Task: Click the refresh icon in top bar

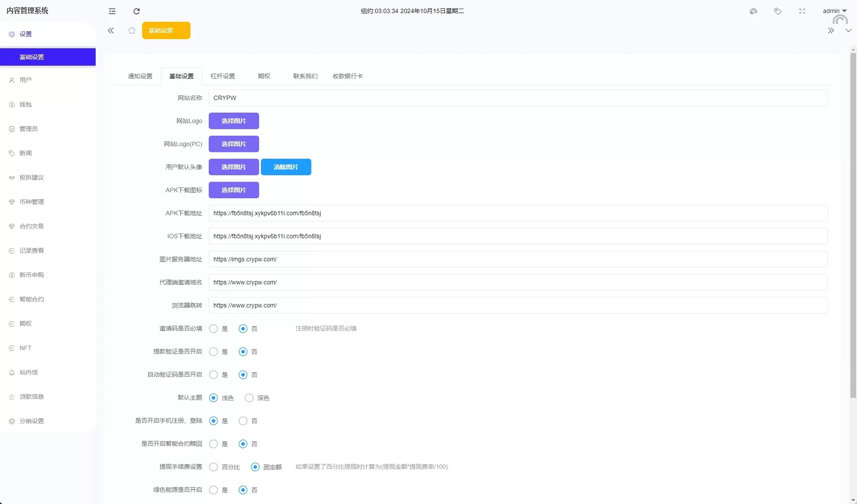Action: [137, 11]
